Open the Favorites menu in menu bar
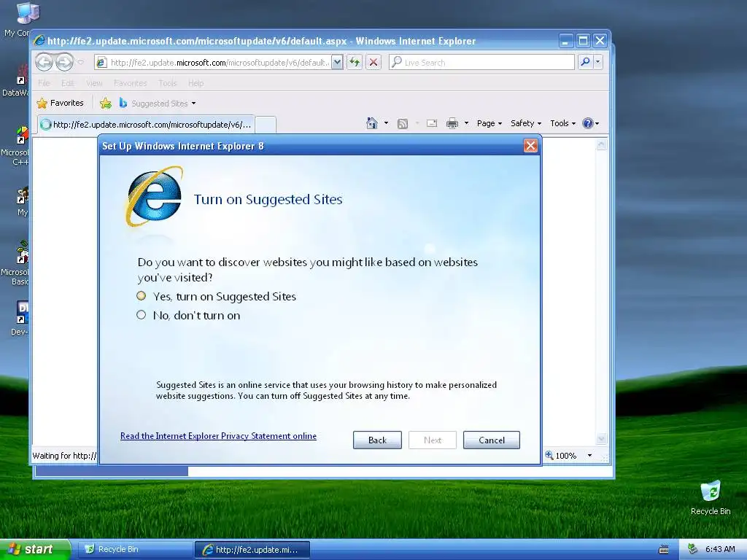This screenshot has height=560, width=747. (130, 83)
